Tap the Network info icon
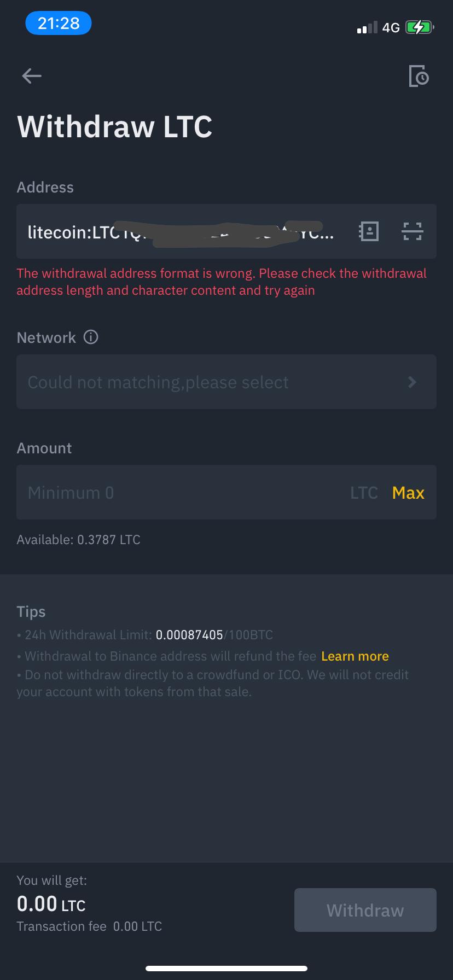453x980 pixels. tap(91, 337)
